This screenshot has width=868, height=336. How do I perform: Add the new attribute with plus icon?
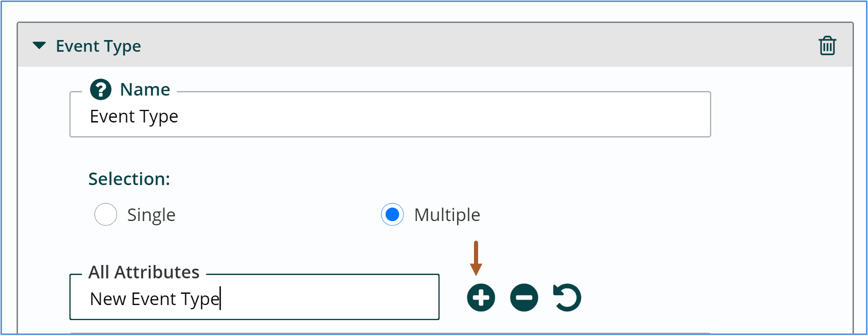(x=481, y=298)
